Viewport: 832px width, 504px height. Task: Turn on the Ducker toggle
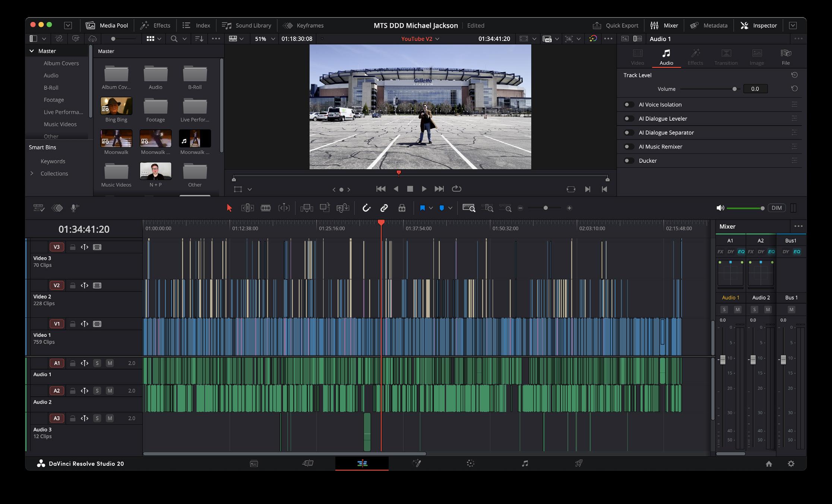pyautogui.click(x=629, y=161)
